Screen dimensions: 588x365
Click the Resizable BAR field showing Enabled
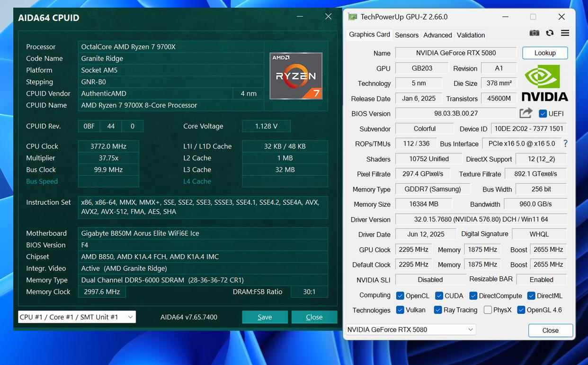pos(542,280)
